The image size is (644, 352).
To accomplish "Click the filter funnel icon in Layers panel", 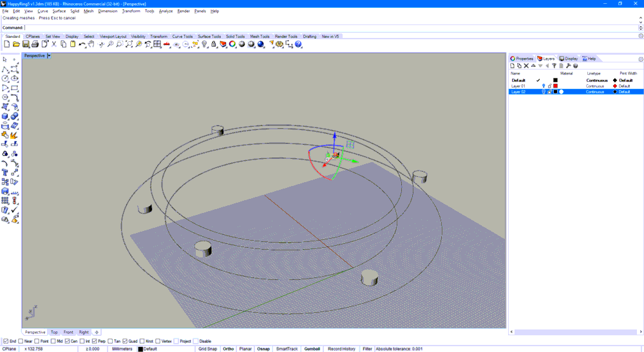I will click(x=554, y=66).
